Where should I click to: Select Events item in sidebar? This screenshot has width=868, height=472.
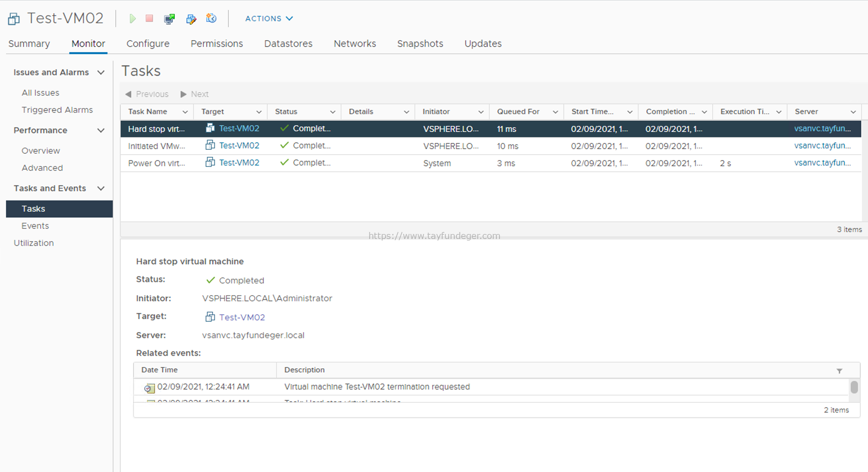35,226
